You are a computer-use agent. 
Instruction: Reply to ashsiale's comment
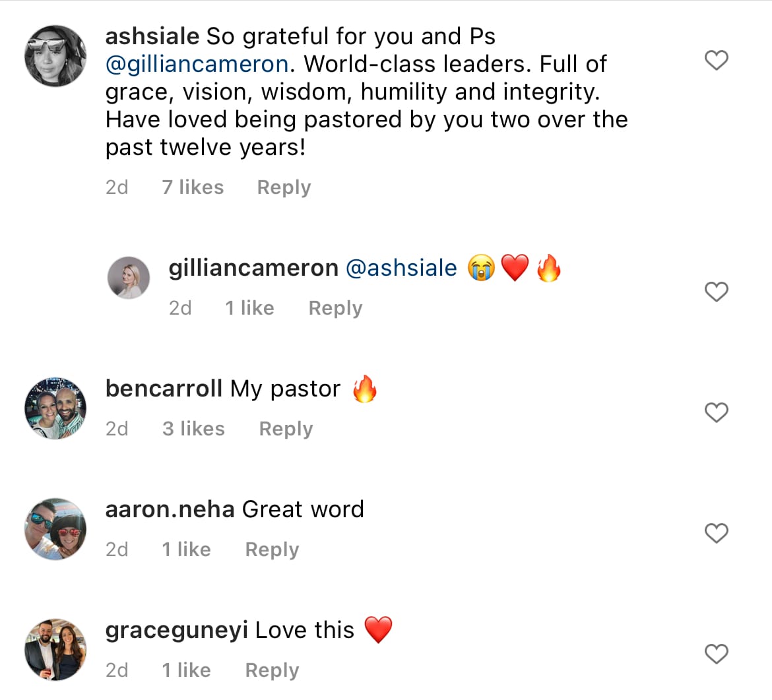click(283, 187)
